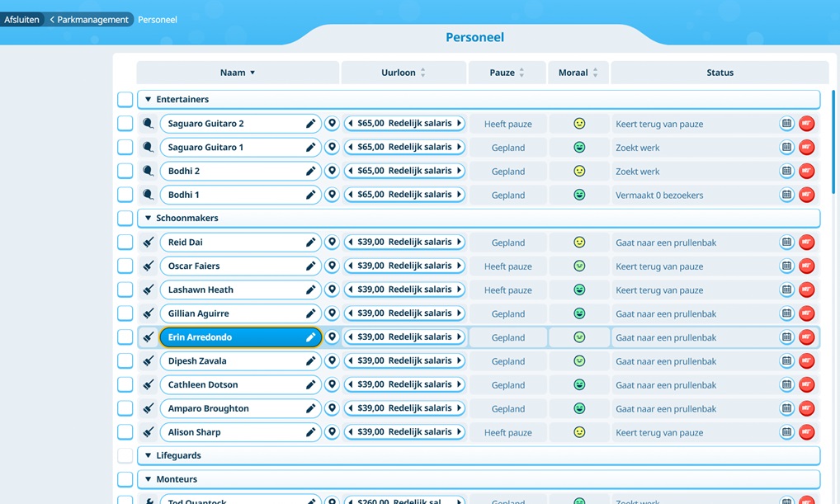840x504 pixels.
Task: Click 'Gepland' pause cell for Saguaro Guitaro 1
Action: (x=507, y=148)
